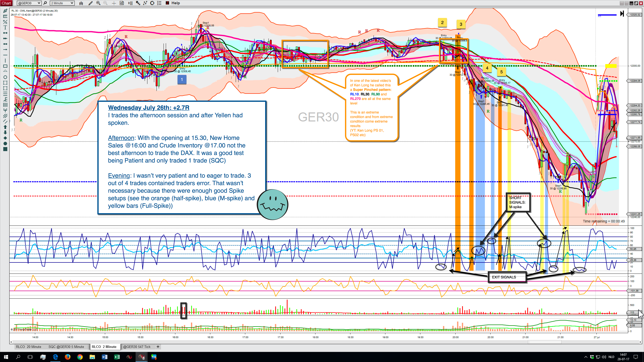Open the 2 Minute interval dropdown

click(62, 3)
